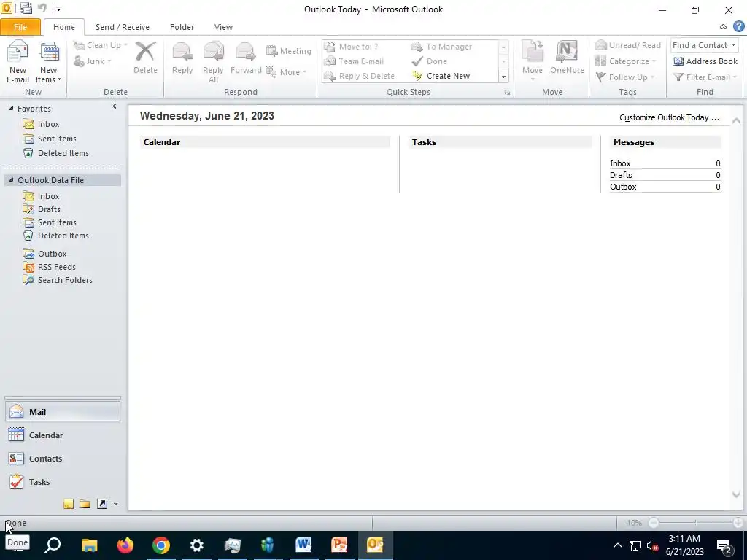
Task: Switch to the Tasks module
Action: pos(63,482)
